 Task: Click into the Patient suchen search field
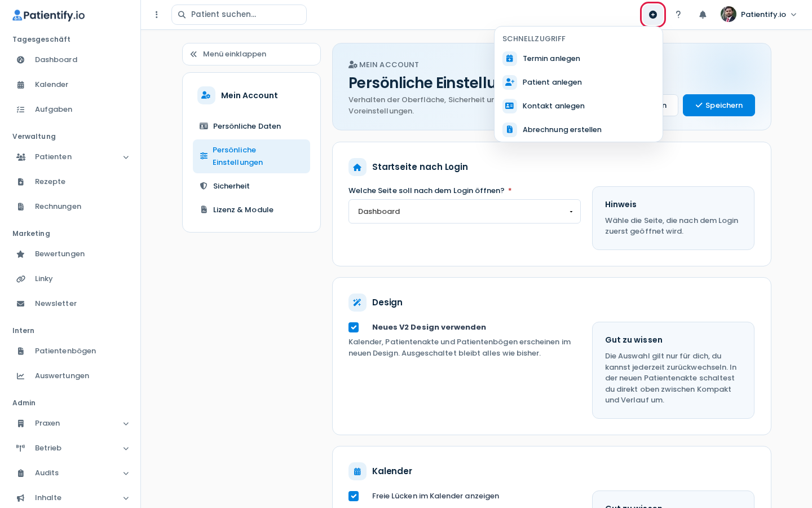[x=239, y=15]
